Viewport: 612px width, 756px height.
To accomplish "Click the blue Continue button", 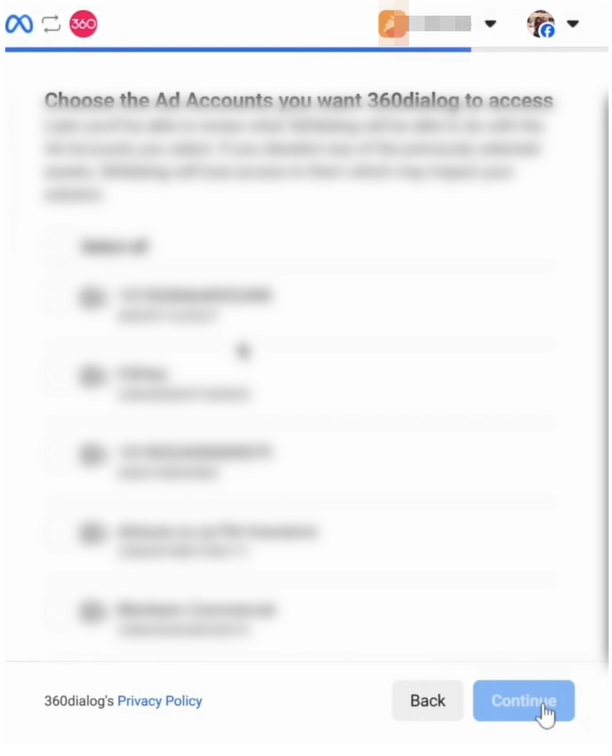I will point(523,701).
